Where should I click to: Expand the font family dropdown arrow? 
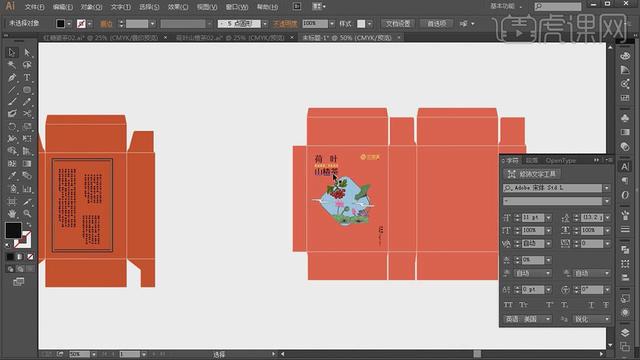point(607,188)
